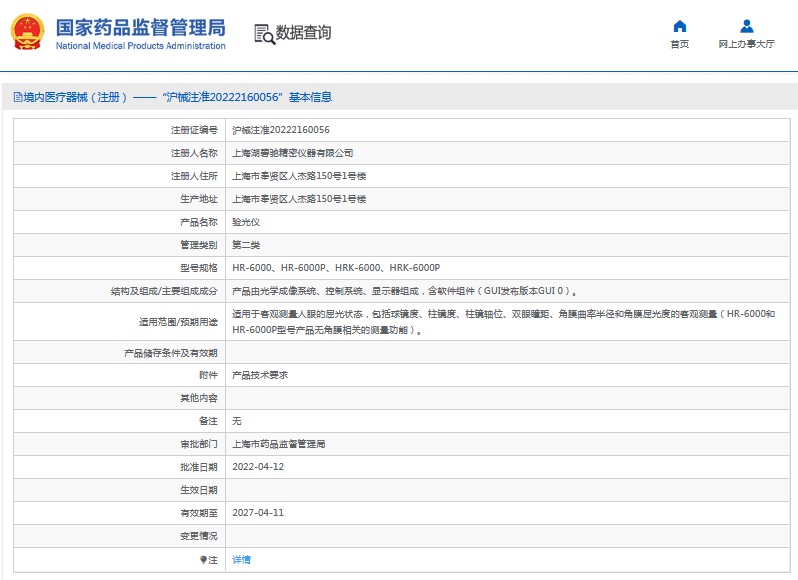The height and width of the screenshot is (580, 798).
Task: Open 详情 link in the 注 row
Action: point(241,560)
